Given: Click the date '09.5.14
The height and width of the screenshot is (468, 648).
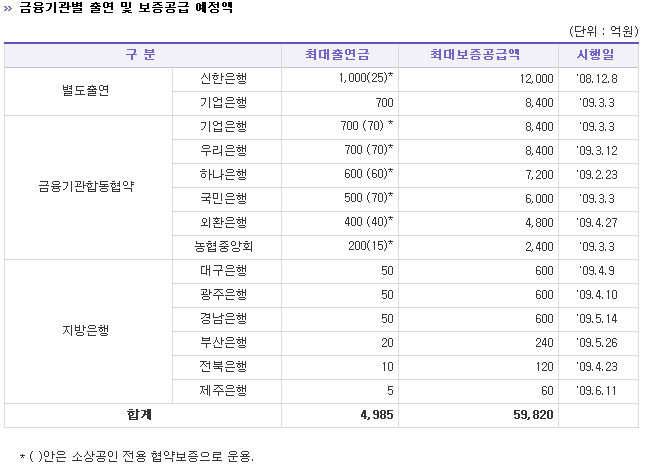Looking at the screenshot, I should pyautogui.click(x=597, y=318).
